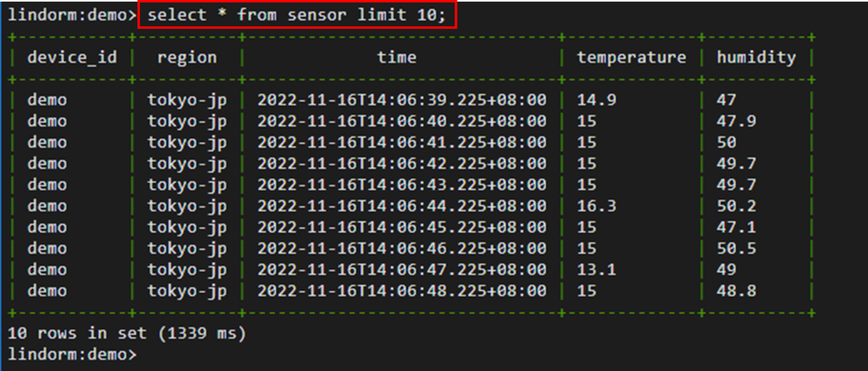The image size is (868, 371).
Task: Click the timestamp ending 14:06:48.225+08:00
Action: coord(402,290)
